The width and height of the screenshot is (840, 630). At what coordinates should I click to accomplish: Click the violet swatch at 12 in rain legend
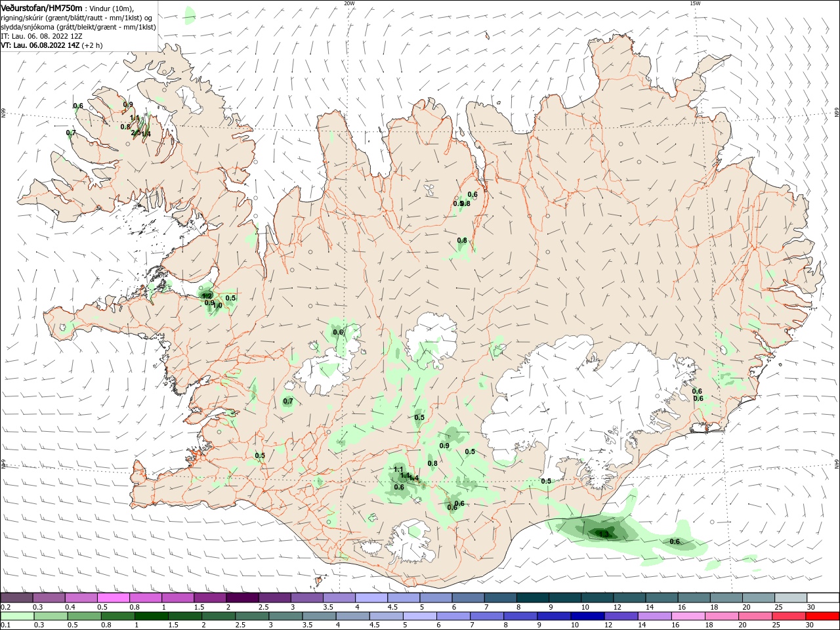point(620,616)
